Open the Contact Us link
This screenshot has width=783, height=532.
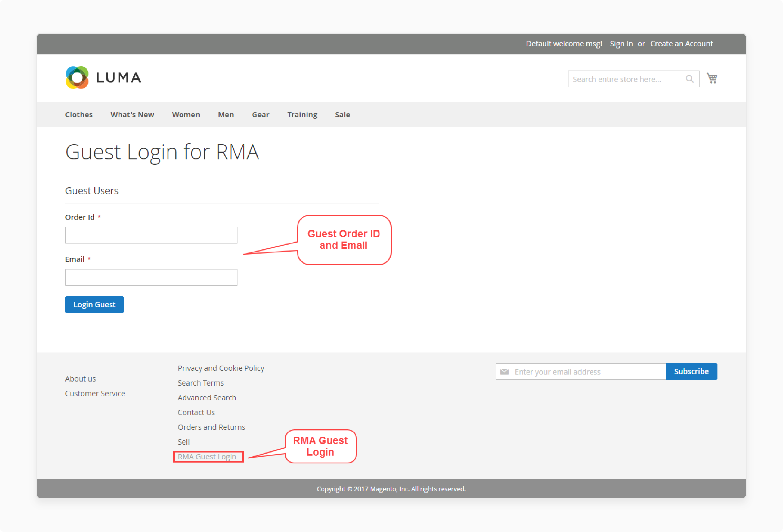click(196, 413)
